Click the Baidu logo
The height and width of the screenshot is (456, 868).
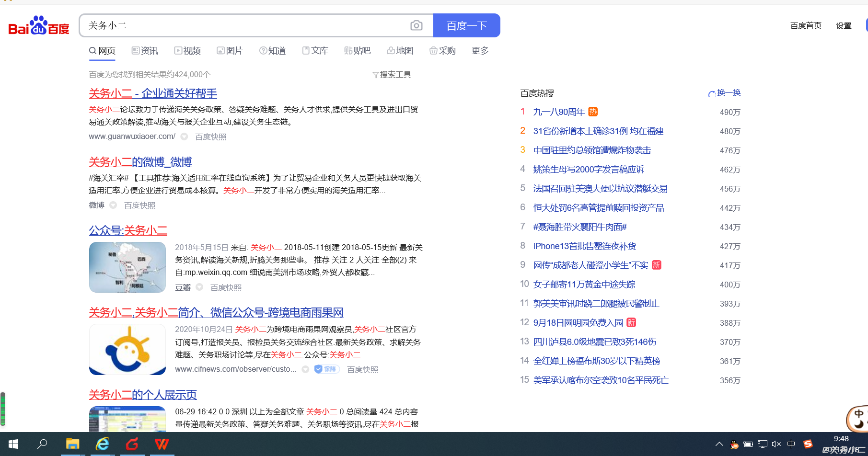pyautogui.click(x=39, y=26)
